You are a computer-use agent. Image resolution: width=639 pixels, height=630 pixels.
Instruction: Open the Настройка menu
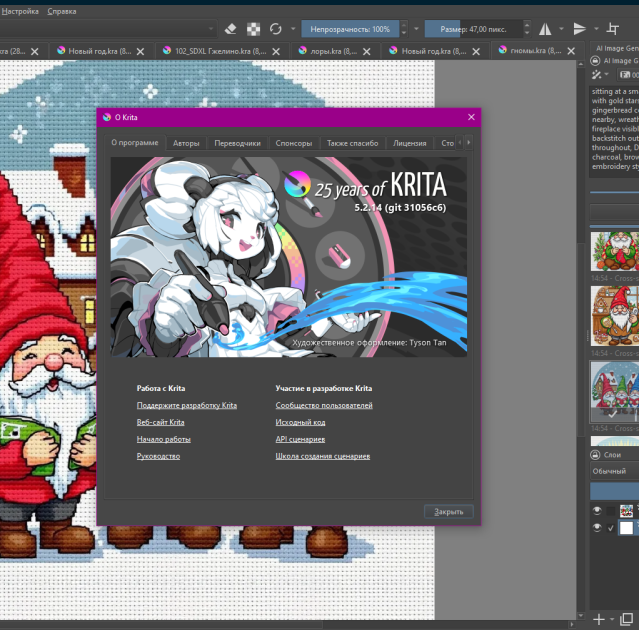pos(20,11)
